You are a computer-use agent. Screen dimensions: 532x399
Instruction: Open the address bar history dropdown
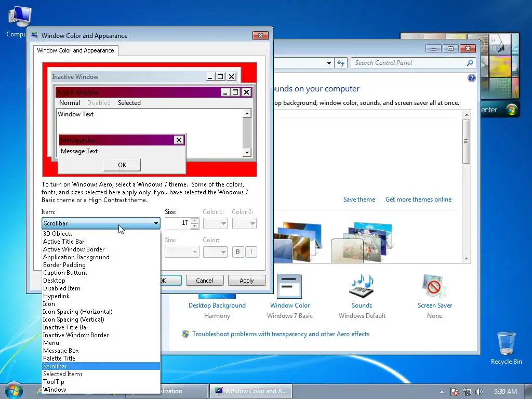point(329,63)
